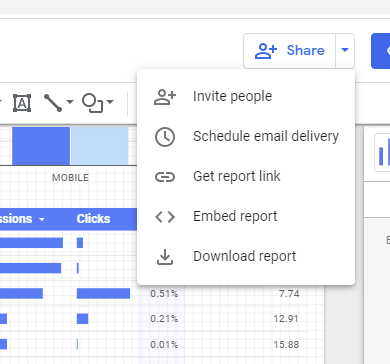390x364 pixels.
Task: Open the line tool dropdown arrow
Action: tap(70, 101)
